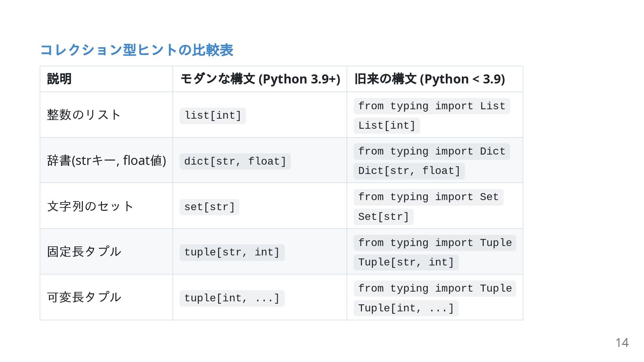644x362 pixels.
Task: Click the 可変長タプル row label
Action: tap(84, 297)
